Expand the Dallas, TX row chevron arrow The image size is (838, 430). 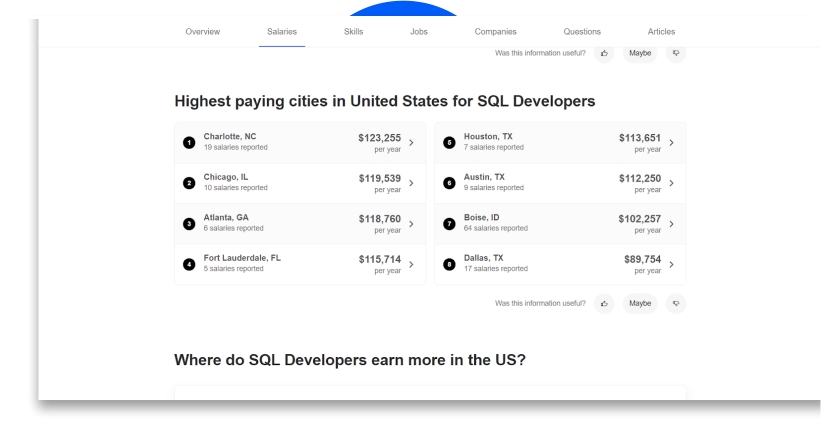point(671,264)
